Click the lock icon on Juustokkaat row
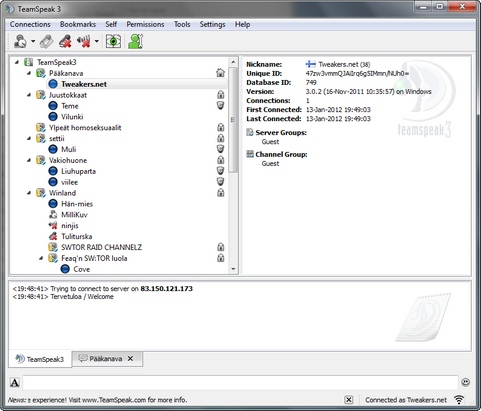This screenshot has width=481, height=411. point(220,95)
